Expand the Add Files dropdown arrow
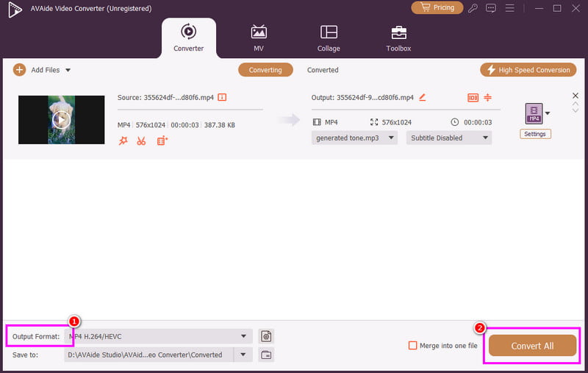 click(68, 70)
